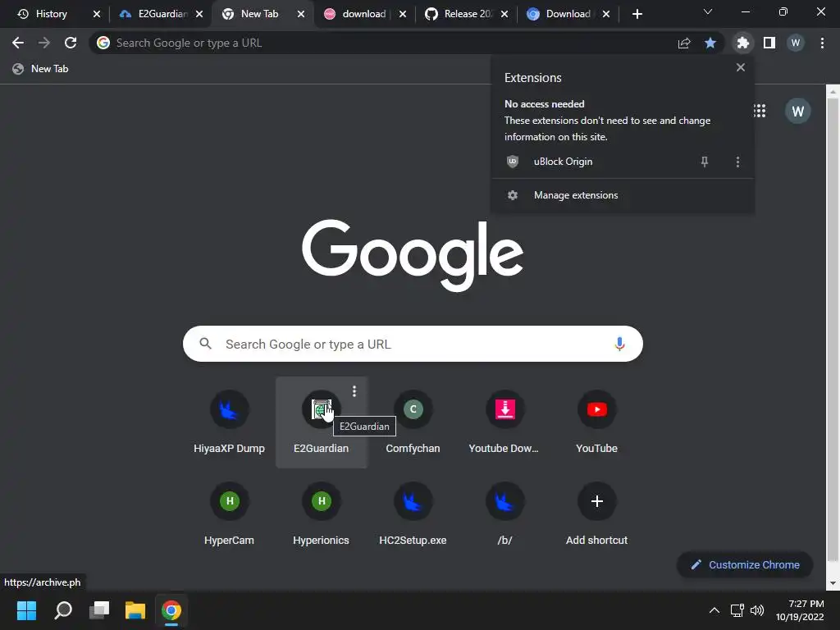The image size is (840, 630).
Task: Open YouTube shortcut
Action: click(x=597, y=422)
